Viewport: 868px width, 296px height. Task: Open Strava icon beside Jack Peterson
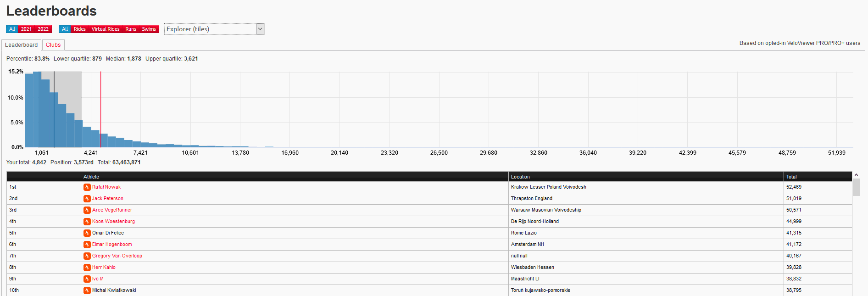[87, 199]
